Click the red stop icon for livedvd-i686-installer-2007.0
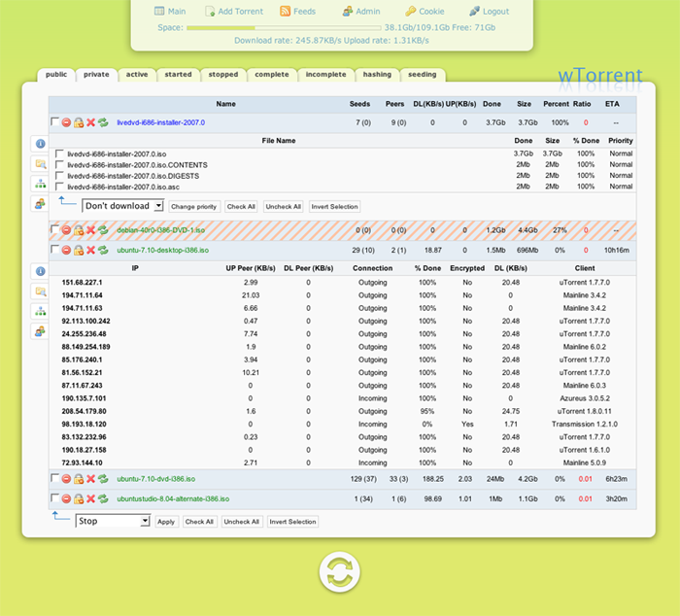Screen dimensions: 680x616 [x=66, y=122]
